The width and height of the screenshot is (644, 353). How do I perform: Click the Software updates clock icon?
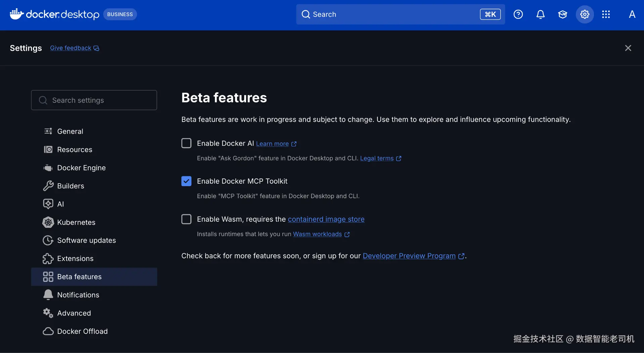48,240
